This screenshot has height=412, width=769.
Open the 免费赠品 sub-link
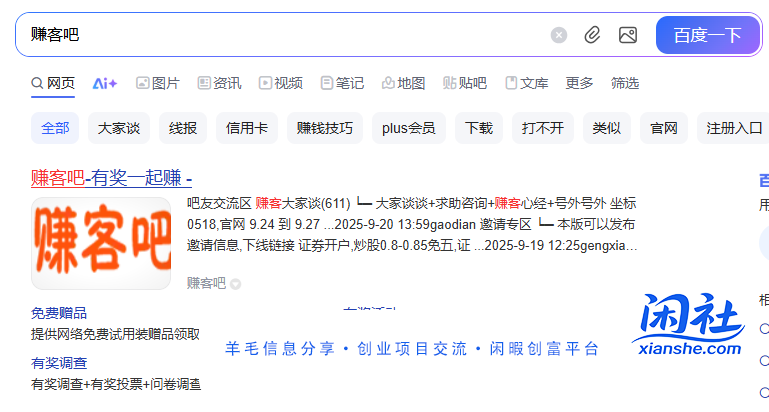tap(59, 313)
